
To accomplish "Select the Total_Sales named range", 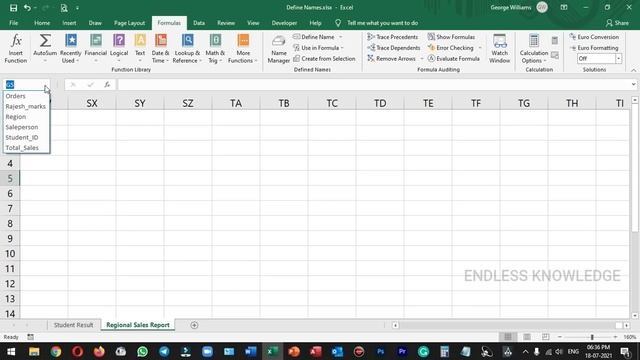I will [x=27, y=148].
